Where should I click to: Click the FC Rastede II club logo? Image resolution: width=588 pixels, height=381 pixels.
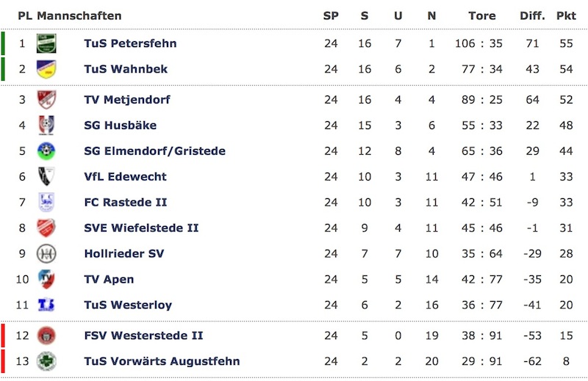coord(46,203)
